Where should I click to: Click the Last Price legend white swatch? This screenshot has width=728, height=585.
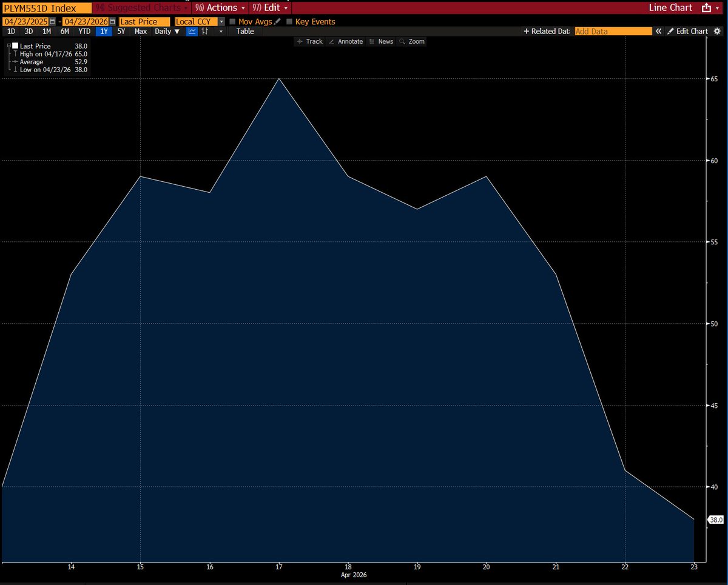click(15, 45)
